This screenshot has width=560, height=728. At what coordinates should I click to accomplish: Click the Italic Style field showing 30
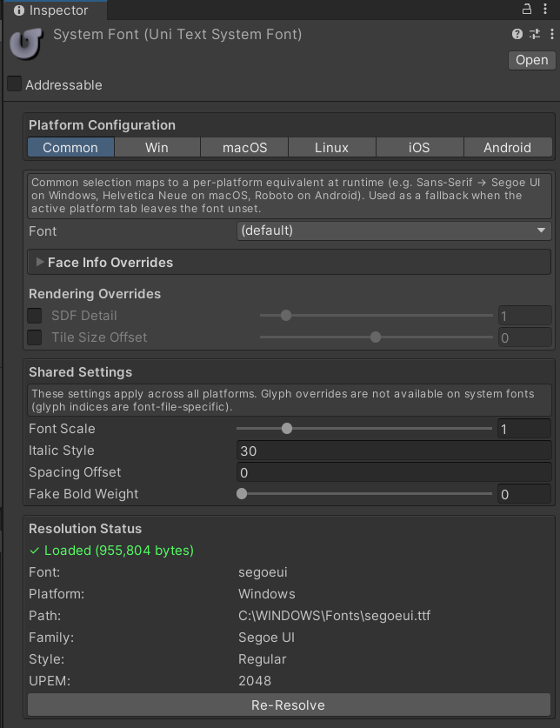394,451
